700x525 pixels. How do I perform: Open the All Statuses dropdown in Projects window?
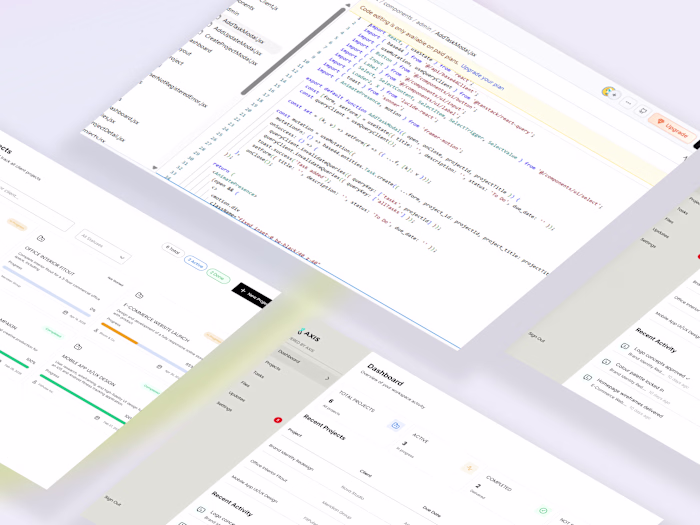(103, 246)
